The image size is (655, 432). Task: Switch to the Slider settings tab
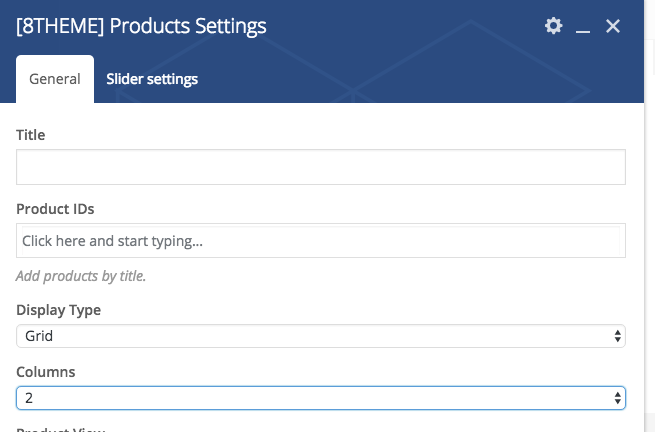point(152,79)
